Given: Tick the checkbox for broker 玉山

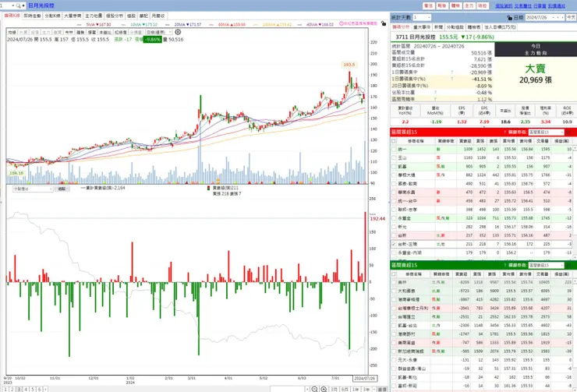Looking at the screenshot, I should coord(394,157).
